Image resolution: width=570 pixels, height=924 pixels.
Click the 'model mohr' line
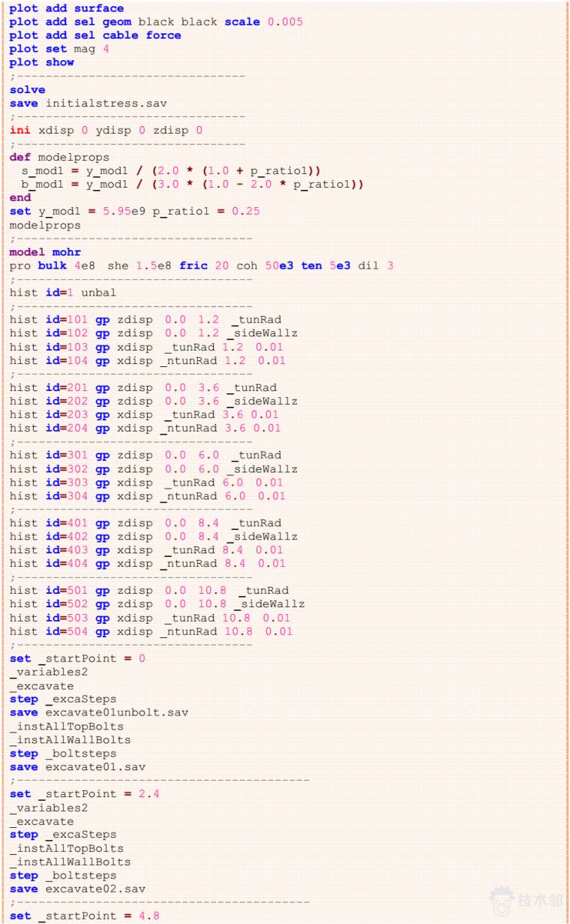[x=45, y=251]
